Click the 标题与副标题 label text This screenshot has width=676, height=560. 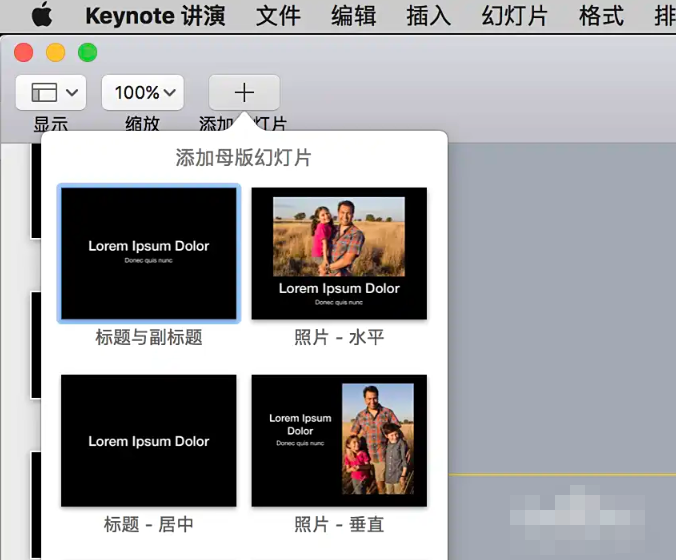149,338
